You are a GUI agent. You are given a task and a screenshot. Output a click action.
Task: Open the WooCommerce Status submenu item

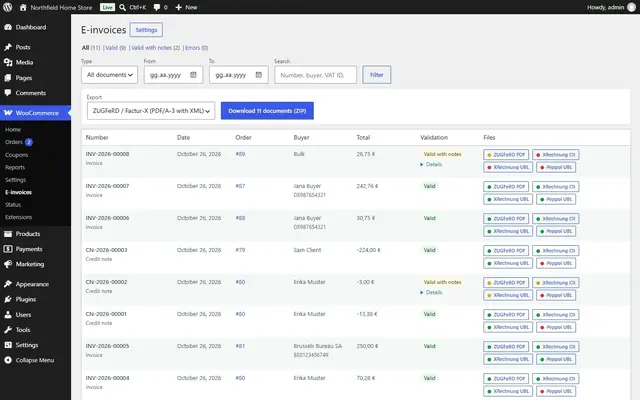coord(13,204)
